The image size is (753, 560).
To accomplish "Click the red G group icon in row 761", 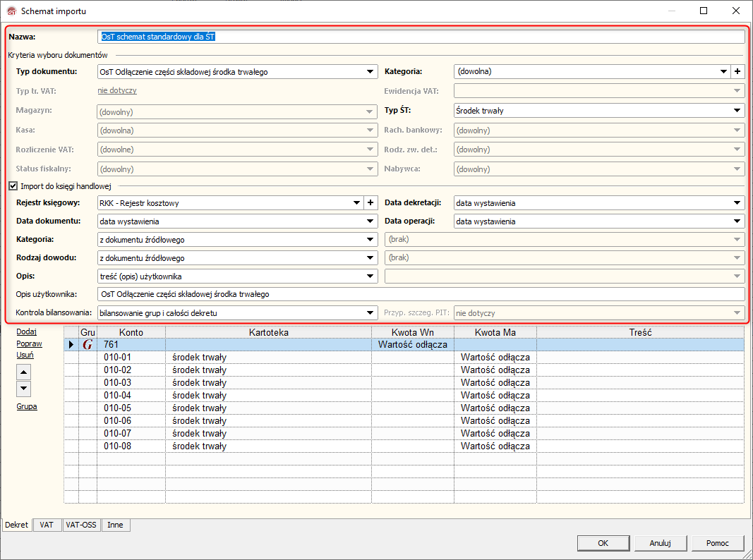I will pos(88,345).
